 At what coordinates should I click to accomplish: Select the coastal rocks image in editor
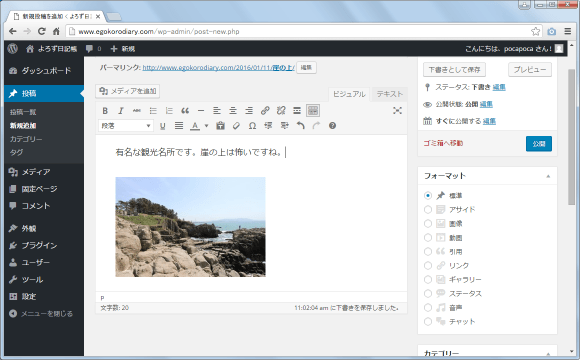tap(190, 227)
